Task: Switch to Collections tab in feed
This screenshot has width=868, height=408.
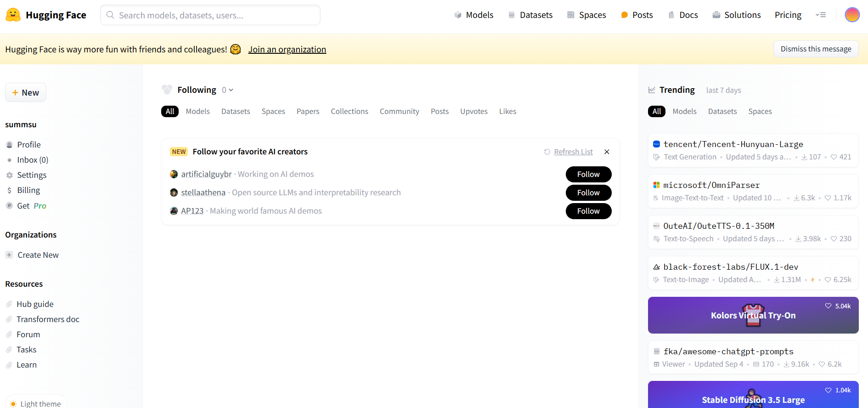Action: click(x=349, y=111)
